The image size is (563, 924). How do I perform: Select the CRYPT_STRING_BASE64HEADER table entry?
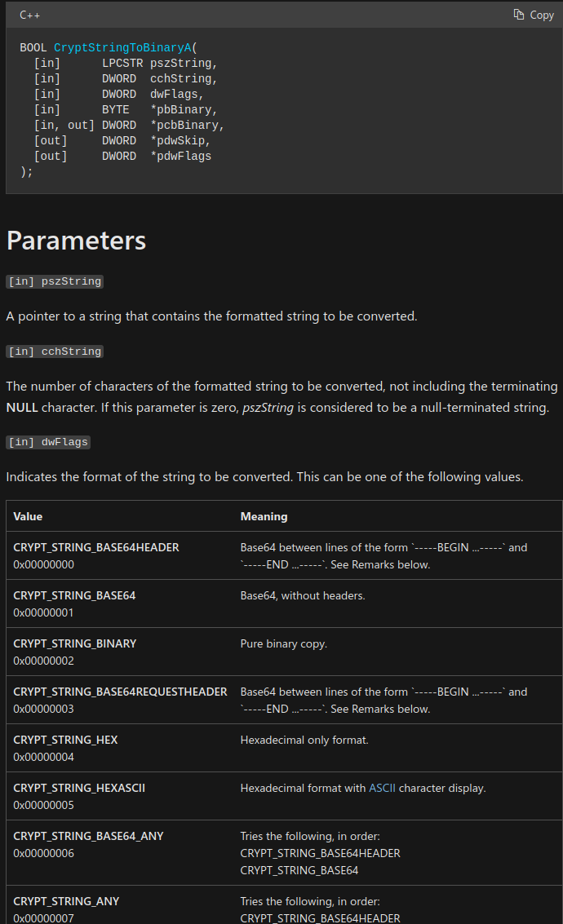96,547
